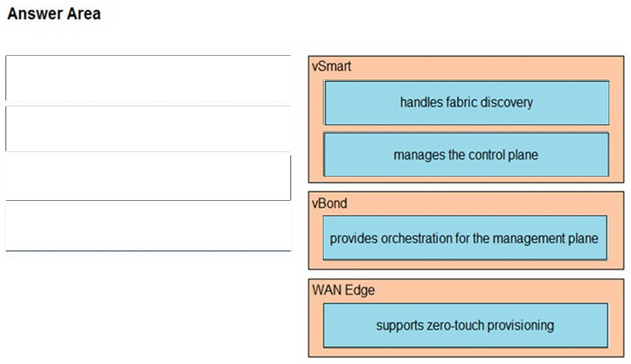The image size is (631, 364).
Task: Select the second empty answer slot
Action: point(148,128)
